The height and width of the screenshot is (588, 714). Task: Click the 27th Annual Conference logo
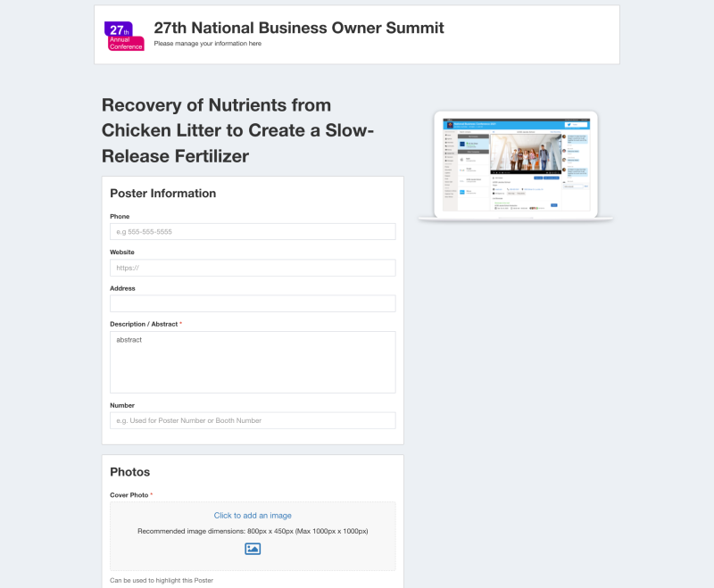click(124, 36)
